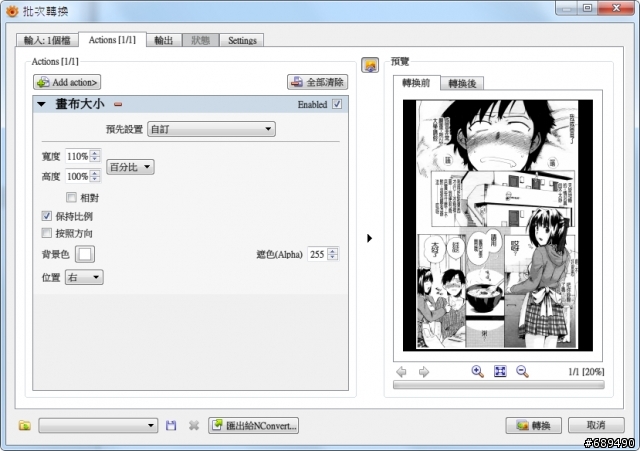This screenshot has height=451, width=640.
Task: Select the 轉換後 after preview tab
Action: [x=462, y=84]
